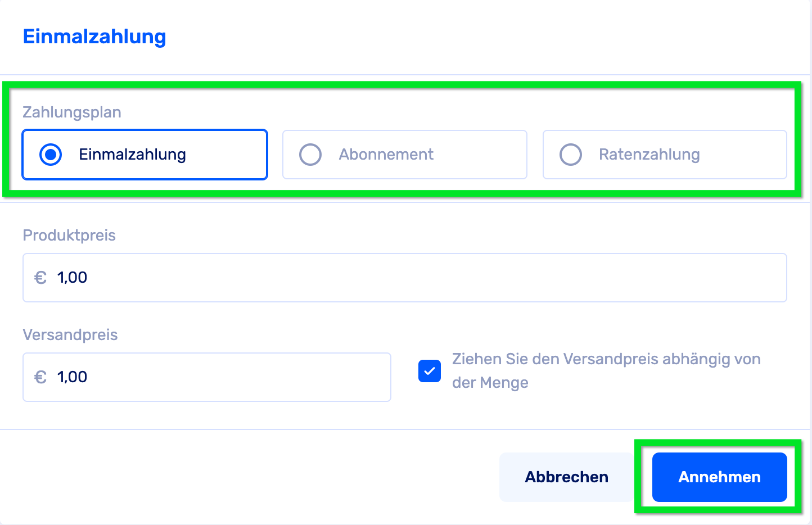
Task: Click the euro icon in Produktpreis field
Action: click(40, 278)
